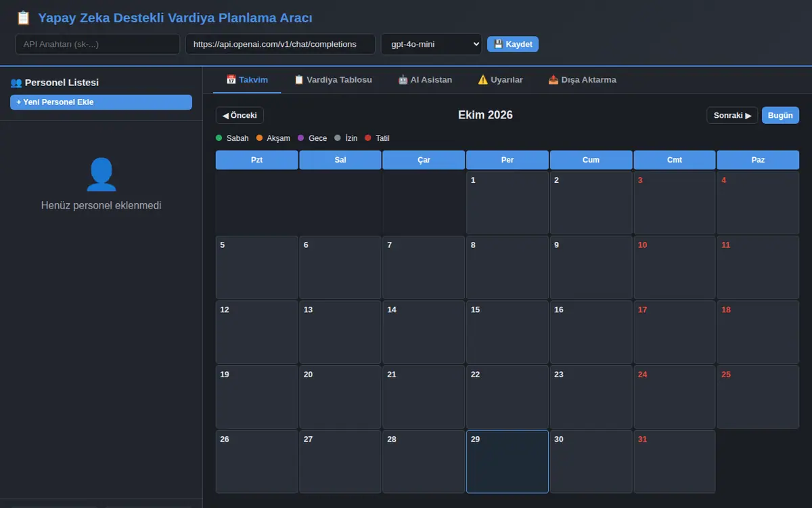Screen dimensions: 812x508
Task: Click the API endpoint URL field
Action: [x=280, y=44]
